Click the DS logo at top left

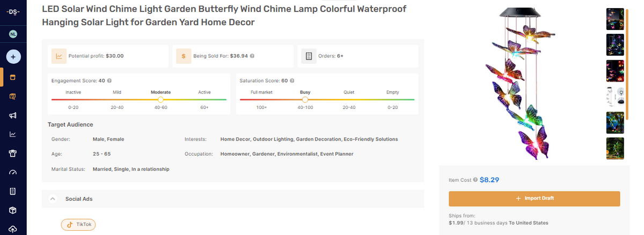tap(13, 12)
